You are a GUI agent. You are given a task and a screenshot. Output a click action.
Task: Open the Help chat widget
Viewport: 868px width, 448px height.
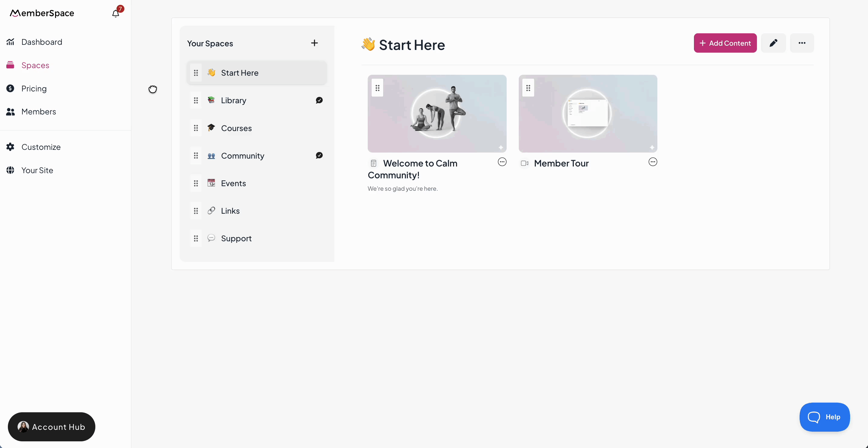click(x=824, y=417)
